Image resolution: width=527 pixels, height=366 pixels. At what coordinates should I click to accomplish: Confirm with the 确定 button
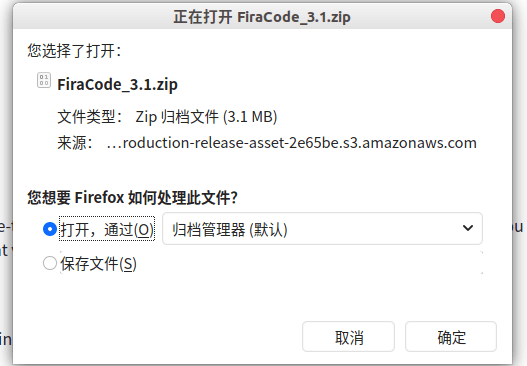451,337
